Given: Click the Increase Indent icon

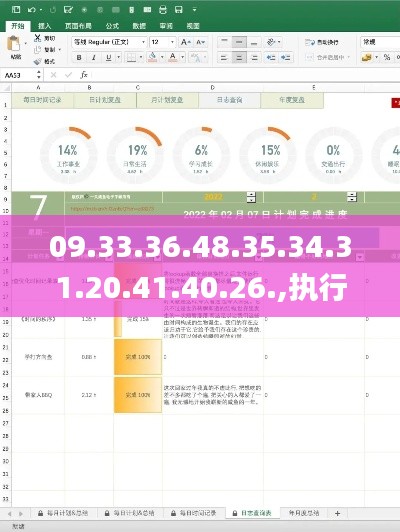Looking at the screenshot, I should [286, 58].
